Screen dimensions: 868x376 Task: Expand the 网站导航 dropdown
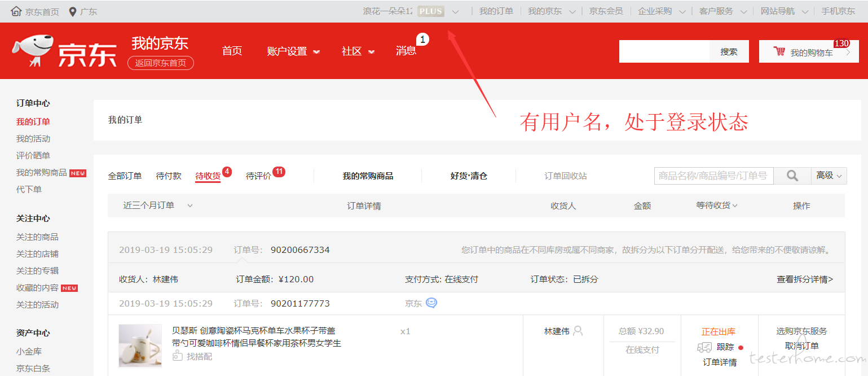coord(804,12)
